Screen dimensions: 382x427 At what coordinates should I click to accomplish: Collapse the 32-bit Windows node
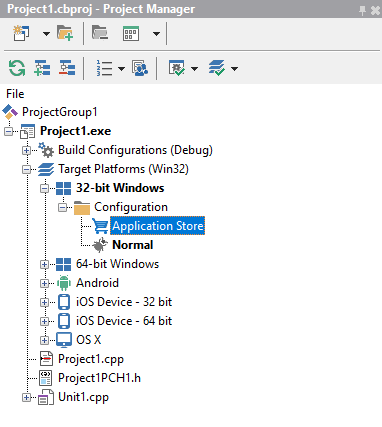(x=45, y=188)
